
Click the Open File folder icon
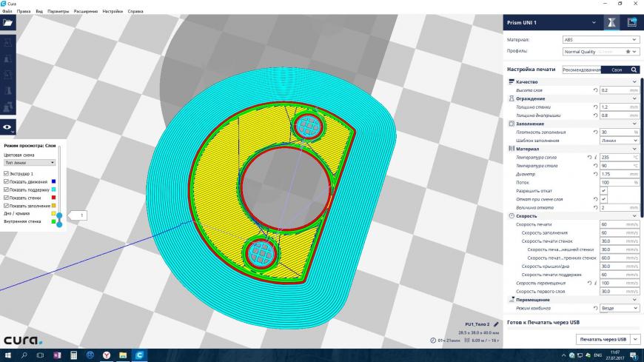click(x=8, y=23)
